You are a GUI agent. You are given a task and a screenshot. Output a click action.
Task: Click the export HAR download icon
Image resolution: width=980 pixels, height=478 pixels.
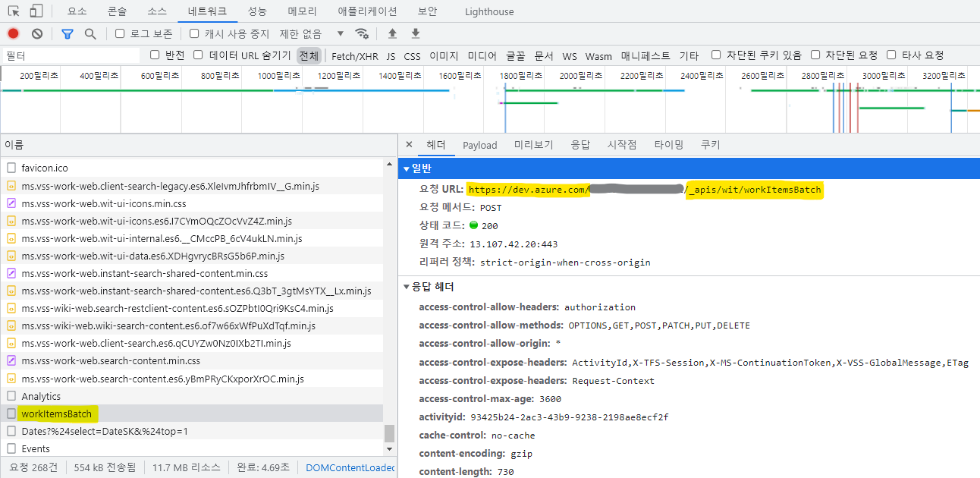pos(416,33)
